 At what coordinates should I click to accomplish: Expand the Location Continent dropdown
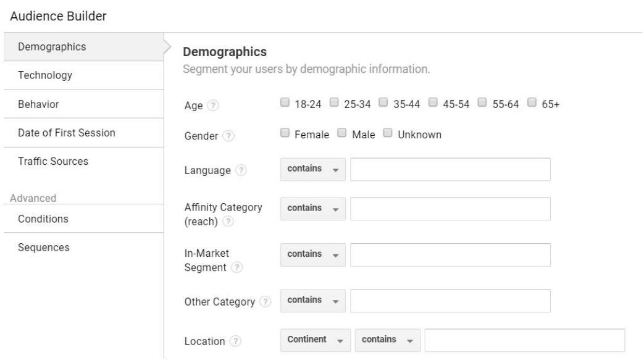point(316,340)
